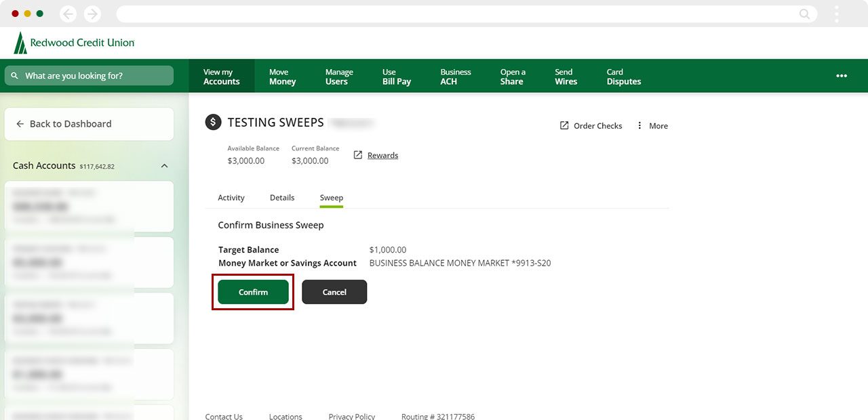Click the More vertical dots icon
Screen dimensions: 868x420
[639, 125]
